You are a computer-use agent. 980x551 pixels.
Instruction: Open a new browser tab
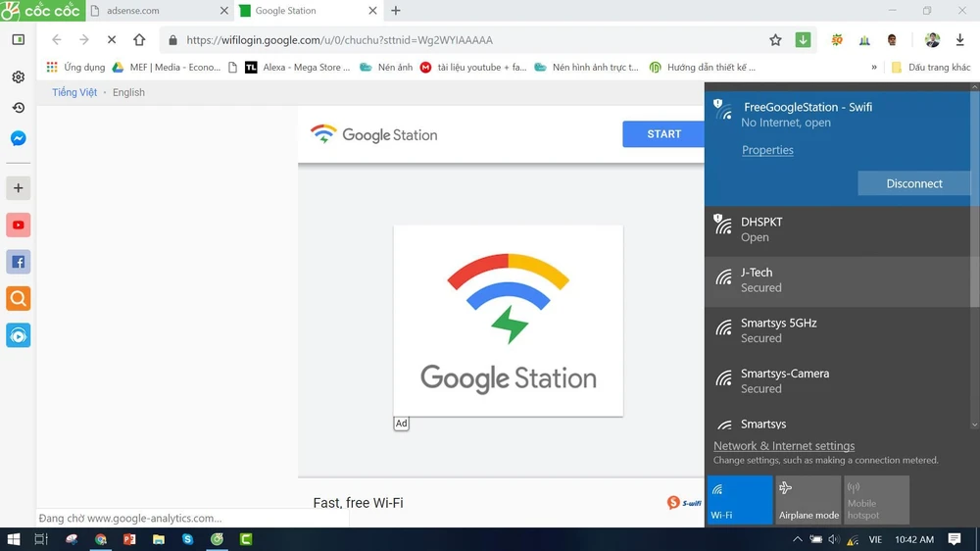tap(396, 11)
